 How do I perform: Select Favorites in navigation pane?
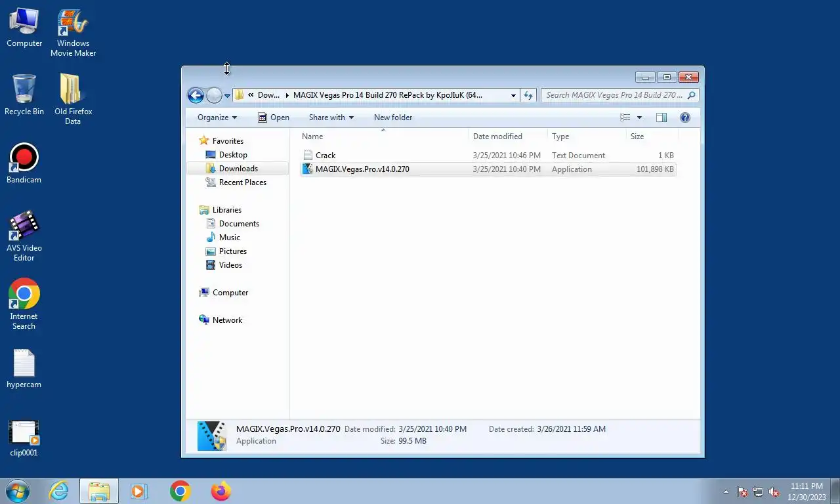228,141
